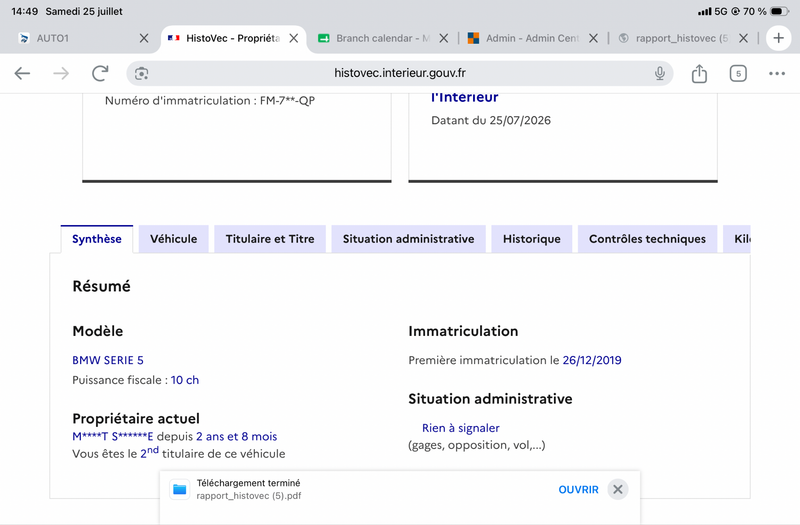This screenshot has height=525, width=800.
Task: Go forward to the next page
Action: (x=61, y=73)
